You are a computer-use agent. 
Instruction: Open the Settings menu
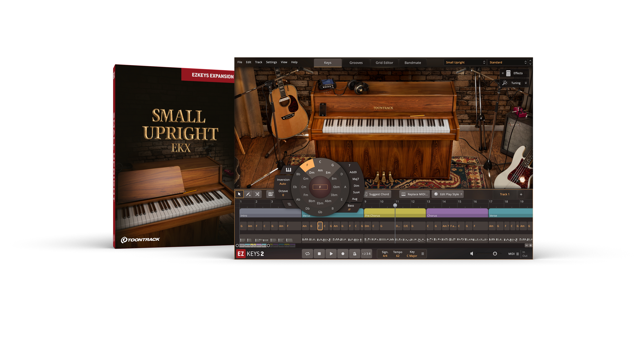[271, 62]
